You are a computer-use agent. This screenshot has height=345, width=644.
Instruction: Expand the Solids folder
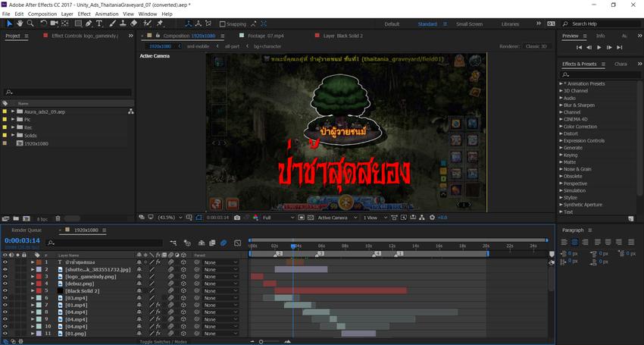click(13, 135)
